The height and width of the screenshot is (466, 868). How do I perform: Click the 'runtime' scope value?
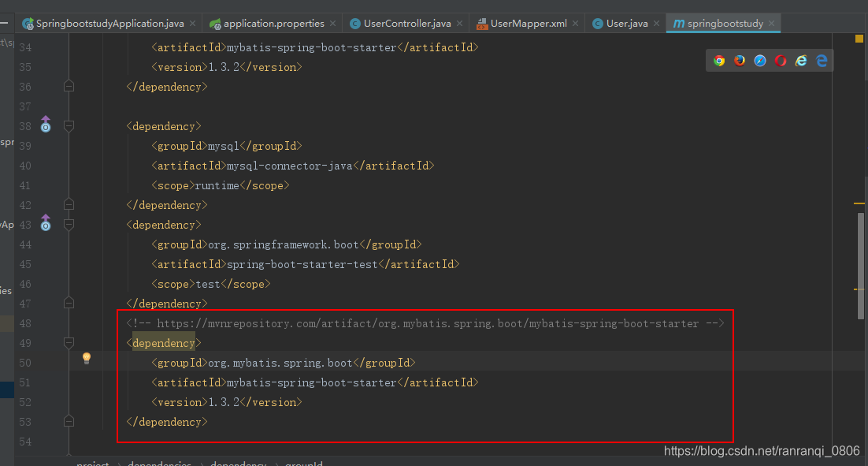(x=217, y=185)
